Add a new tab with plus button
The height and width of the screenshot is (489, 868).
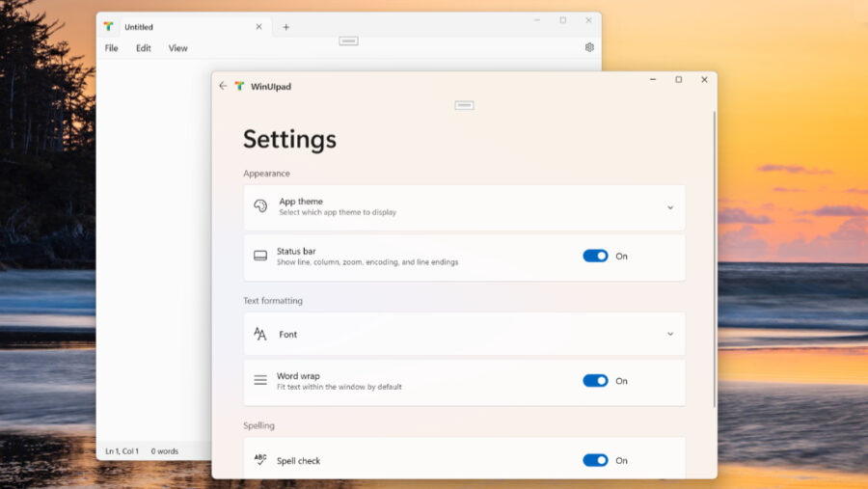[x=285, y=27]
